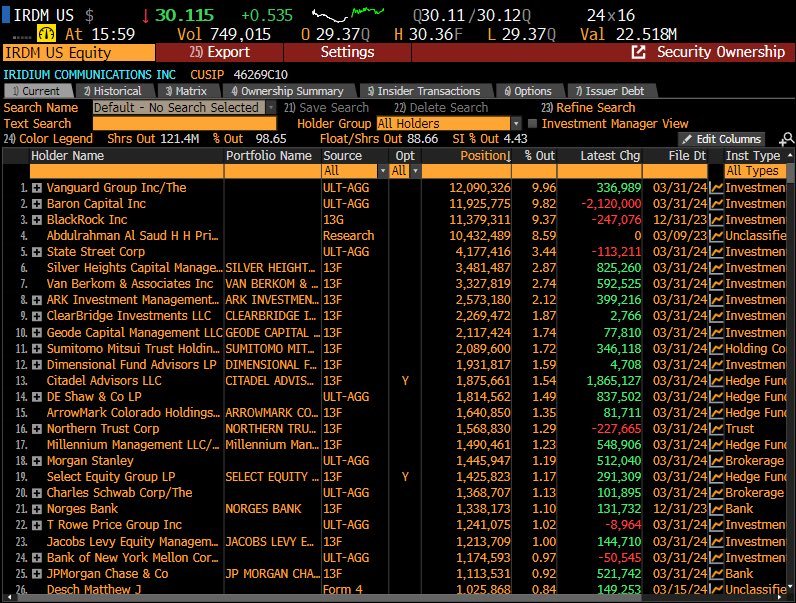796x603 pixels.
Task: Open chart icon for Morgan Stanley row
Action: (716, 461)
